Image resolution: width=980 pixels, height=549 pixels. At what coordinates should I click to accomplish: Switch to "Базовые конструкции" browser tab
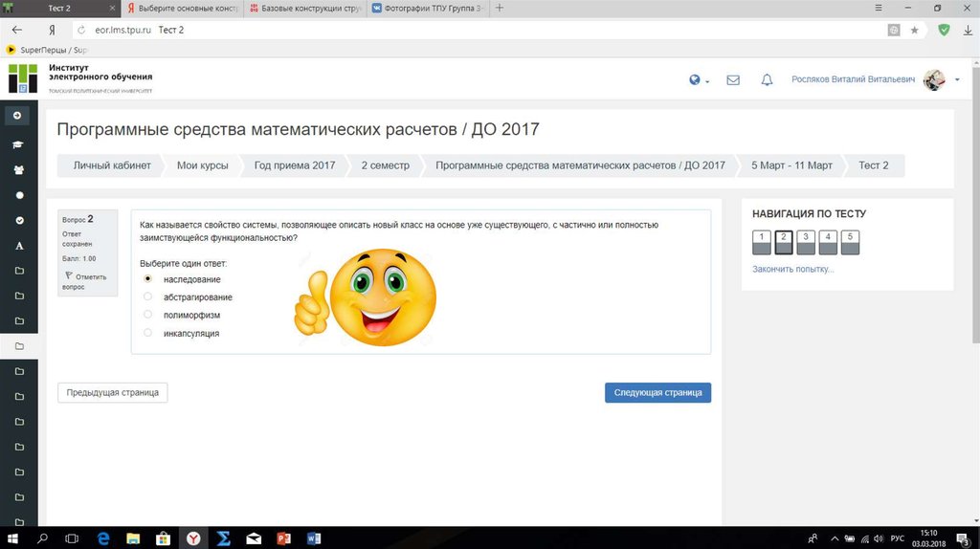(304, 8)
